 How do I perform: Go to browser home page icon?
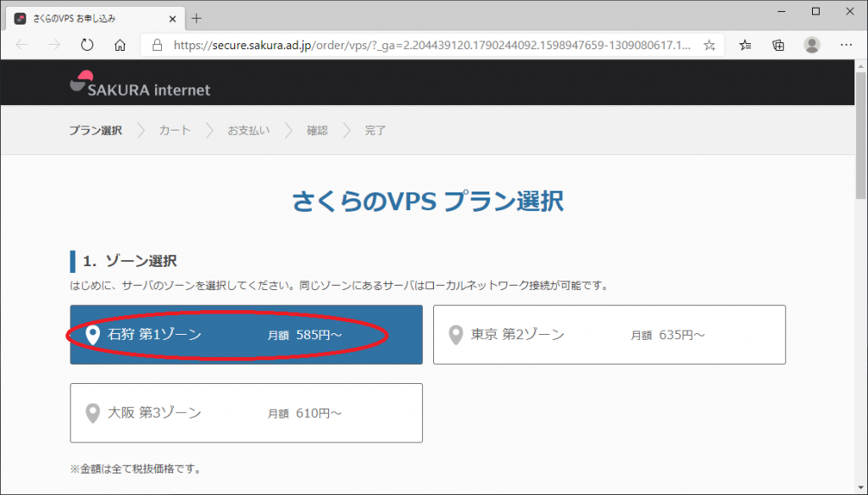point(120,45)
